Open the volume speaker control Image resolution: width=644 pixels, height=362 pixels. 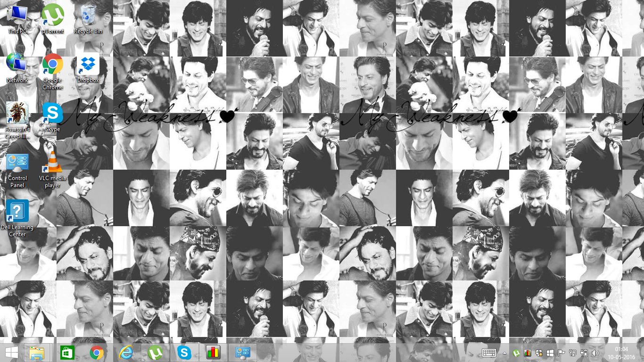(595, 353)
